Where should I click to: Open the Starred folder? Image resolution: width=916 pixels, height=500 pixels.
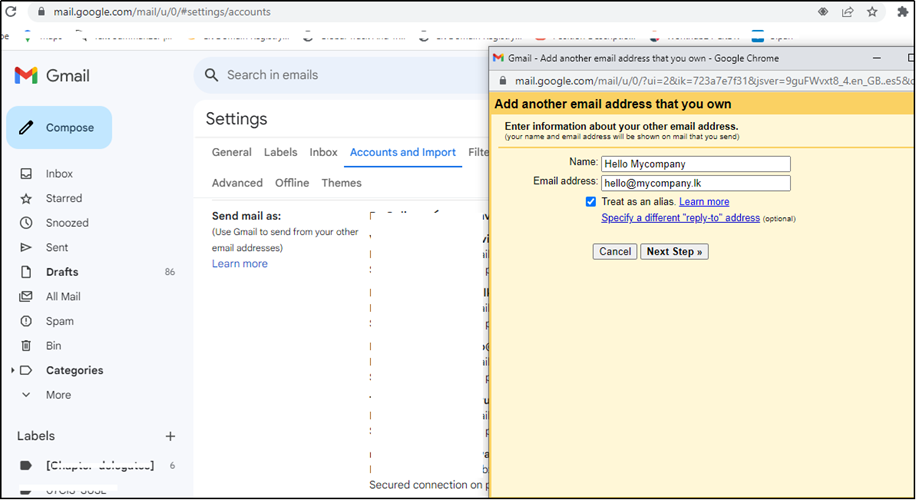64,198
